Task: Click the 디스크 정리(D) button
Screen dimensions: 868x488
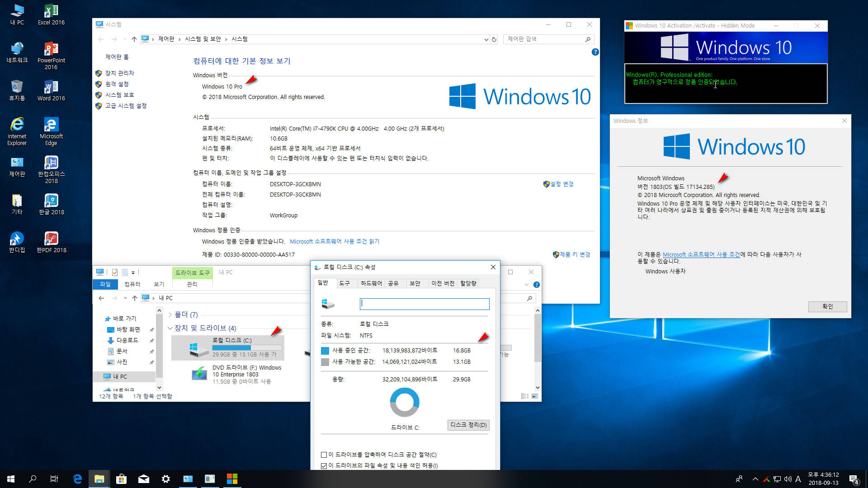Action: pyautogui.click(x=468, y=425)
